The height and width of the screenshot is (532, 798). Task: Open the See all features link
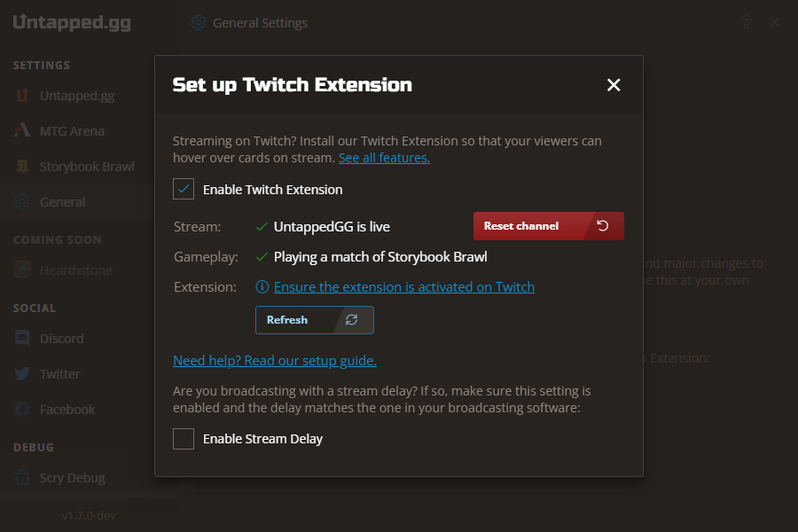pos(384,158)
